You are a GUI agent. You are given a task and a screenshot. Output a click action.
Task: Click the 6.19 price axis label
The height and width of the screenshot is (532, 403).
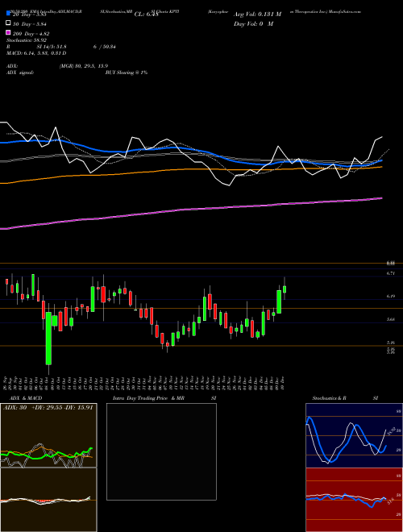coord(390,296)
